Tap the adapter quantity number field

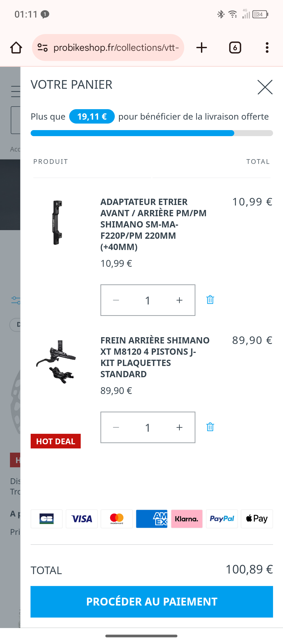click(x=148, y=300)
